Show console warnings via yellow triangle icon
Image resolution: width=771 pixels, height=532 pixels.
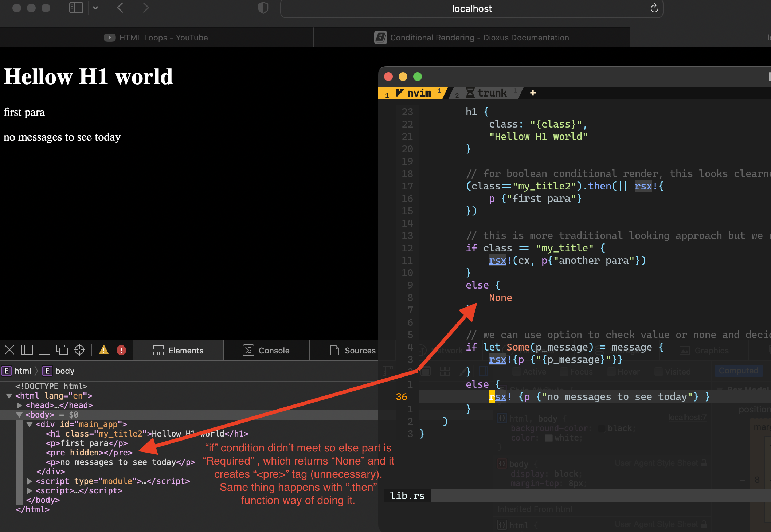click(x=104, y=350)
